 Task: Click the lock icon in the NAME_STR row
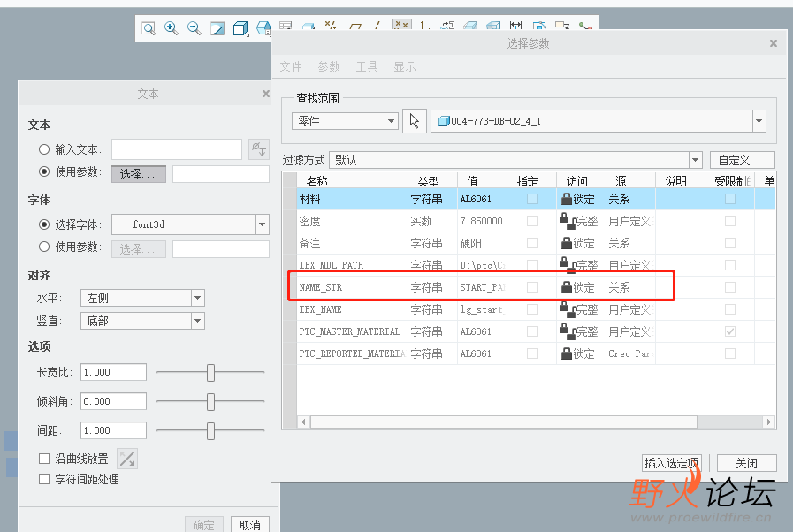[x=567, y=287]
